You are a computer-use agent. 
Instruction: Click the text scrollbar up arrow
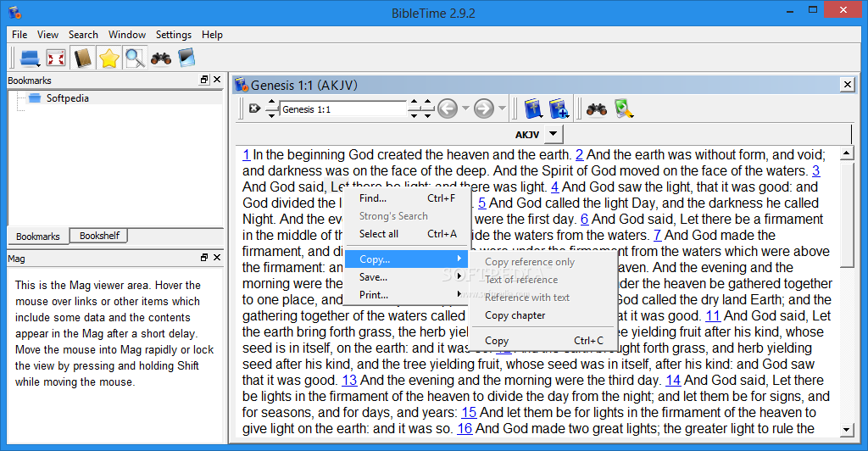click(x=847, y=153)
